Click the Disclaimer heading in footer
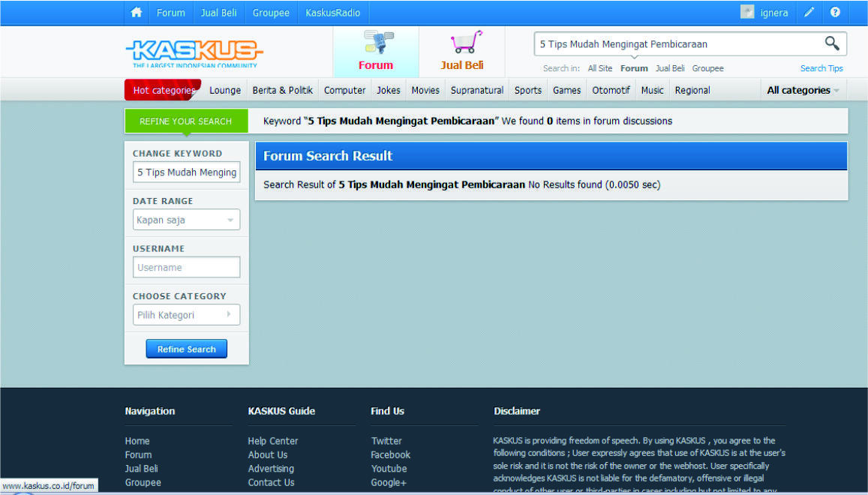Screen dimensions: 868x495 point(516,411)
